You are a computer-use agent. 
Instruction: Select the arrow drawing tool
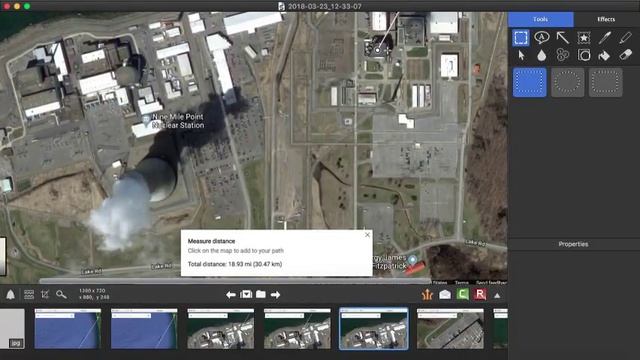pyautogui.click(x=562, y=38)
